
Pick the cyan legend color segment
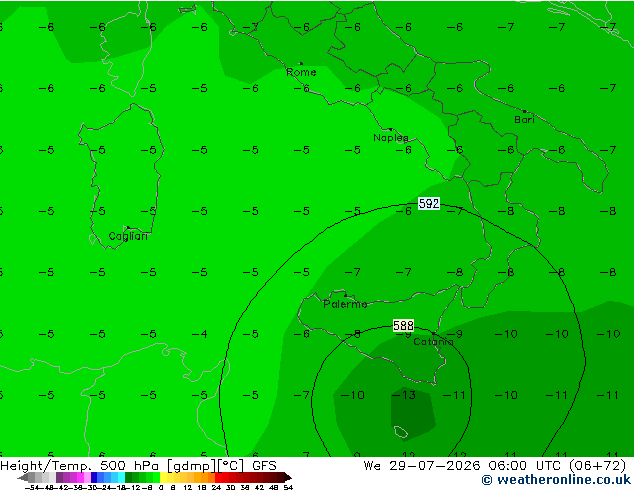pyautogui.click(x=121, y=478)
